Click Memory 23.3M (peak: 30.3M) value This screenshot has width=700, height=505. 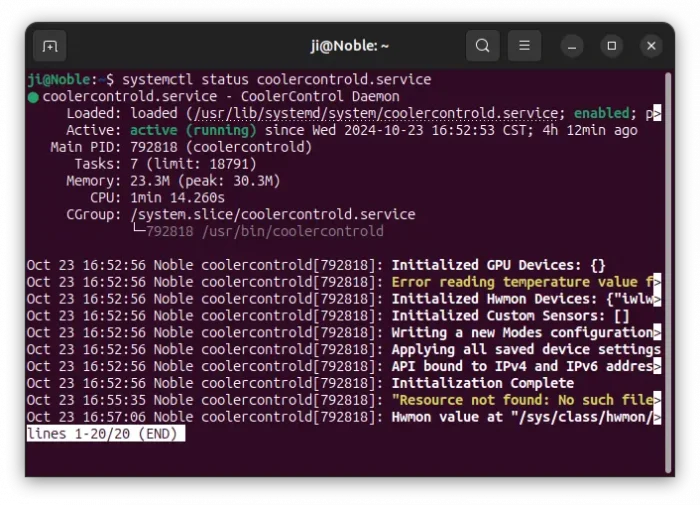[x=205, y=181]
